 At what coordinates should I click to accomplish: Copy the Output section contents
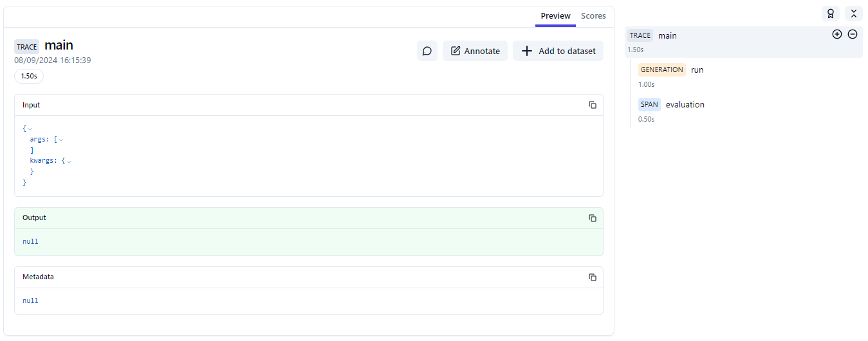pos(592,218)
